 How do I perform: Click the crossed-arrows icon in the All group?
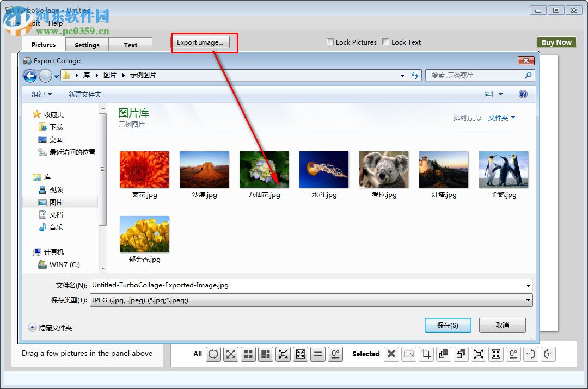[x=231, y=354]
